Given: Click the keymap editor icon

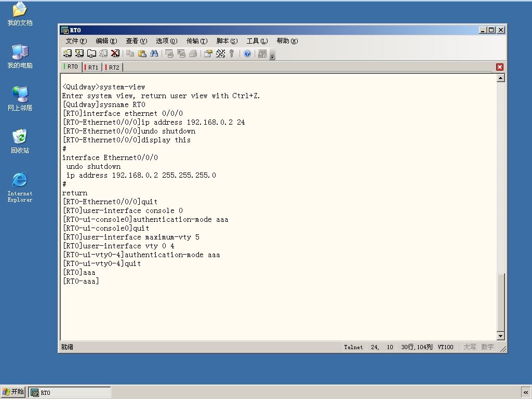Looking at the screenshot, I should [x=220, y=54].
